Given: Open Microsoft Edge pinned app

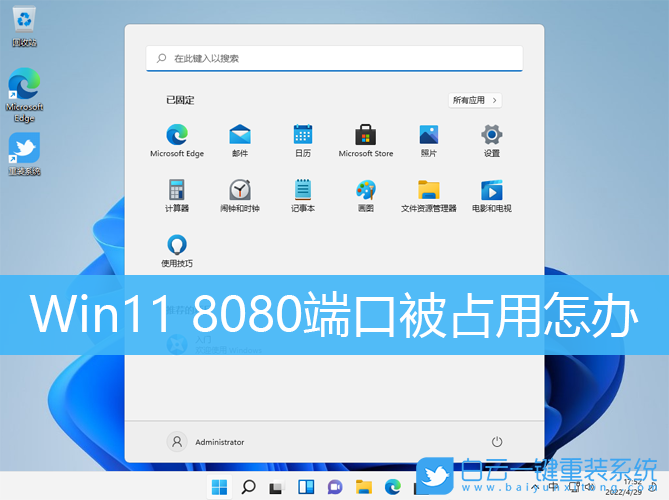Looking at the screenshot, I should [177, 141].
